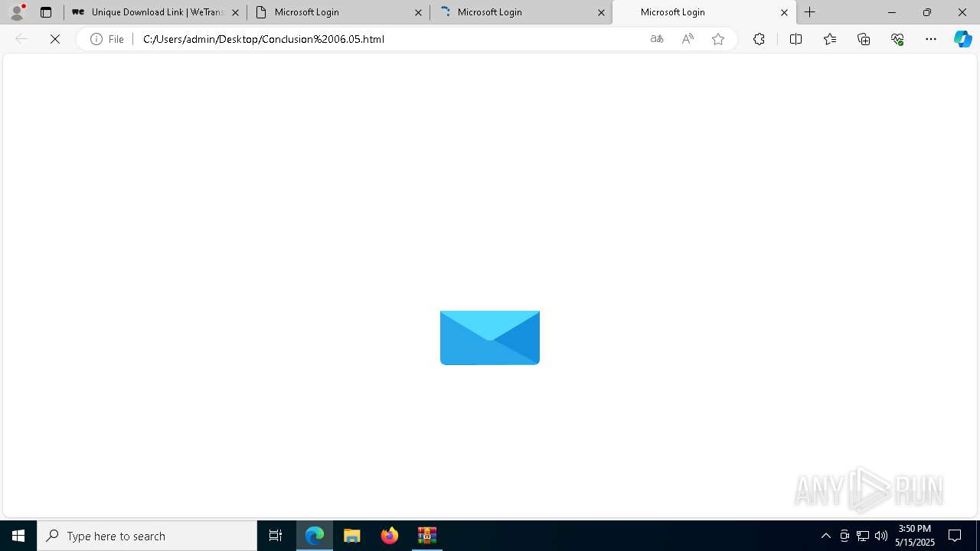
Task: Close the WeTransfer tab
Action: [235, 12]
